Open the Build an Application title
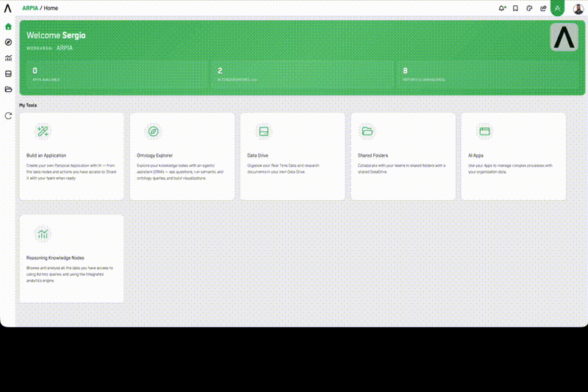This screenshot has width=588, height=392. [46, 155]
